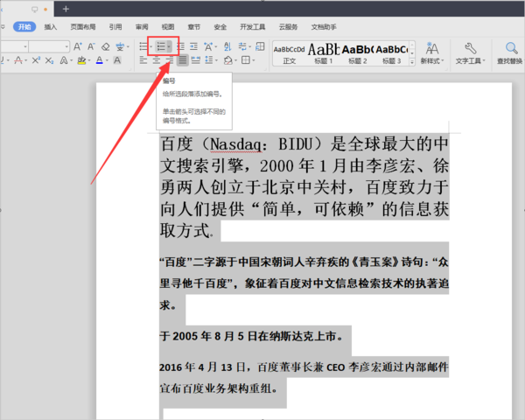
Task: Click the 查找替换 magnifier button
Action: click(x=510, y=53)
